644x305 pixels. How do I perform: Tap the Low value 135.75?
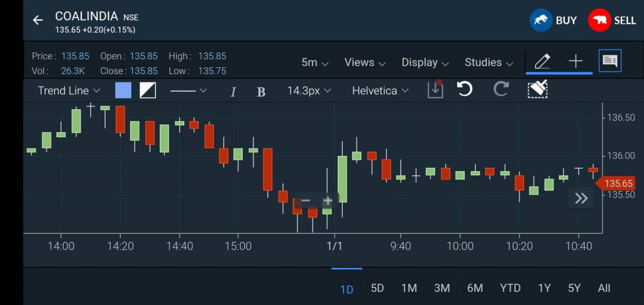tap(212, 71)
